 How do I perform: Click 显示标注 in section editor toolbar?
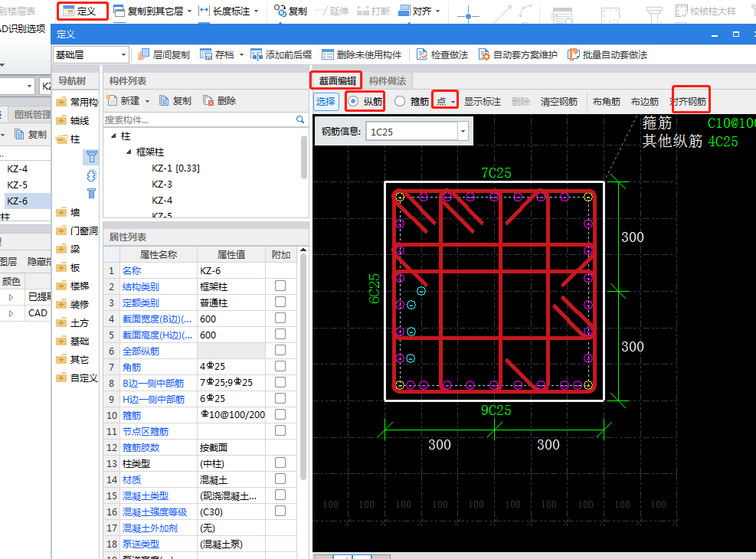click(482, 101)
